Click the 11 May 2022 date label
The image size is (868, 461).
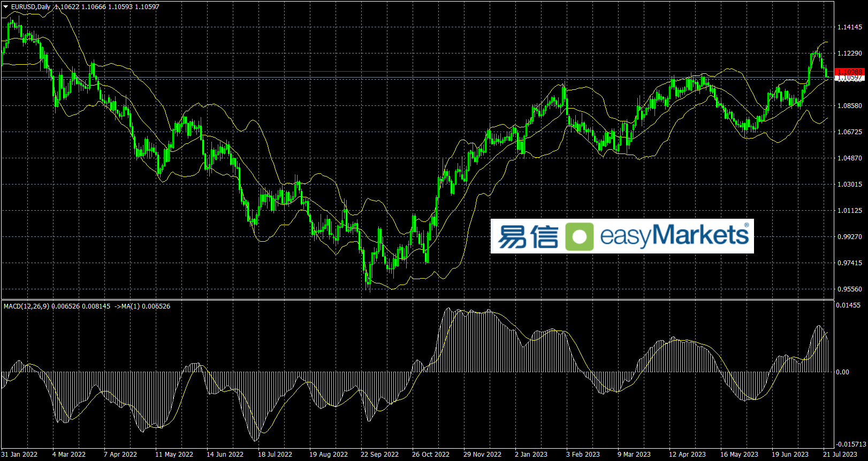pos(174,455)
